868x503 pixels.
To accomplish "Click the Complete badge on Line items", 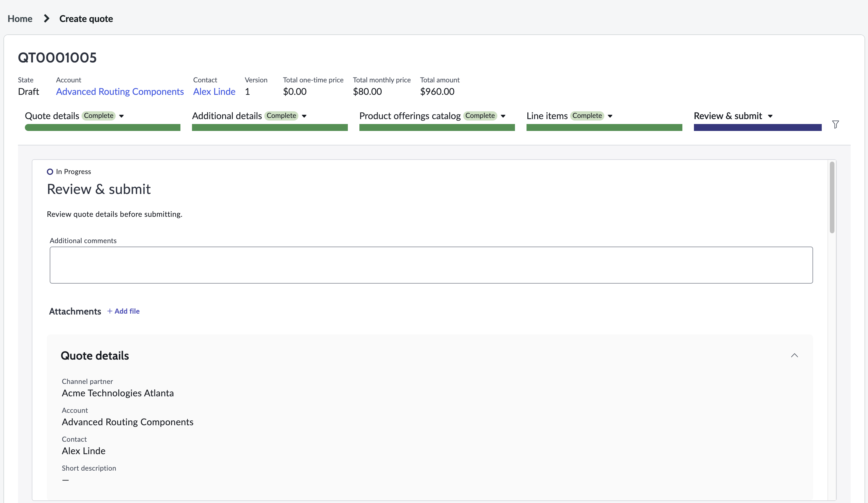I will point(587,116).
